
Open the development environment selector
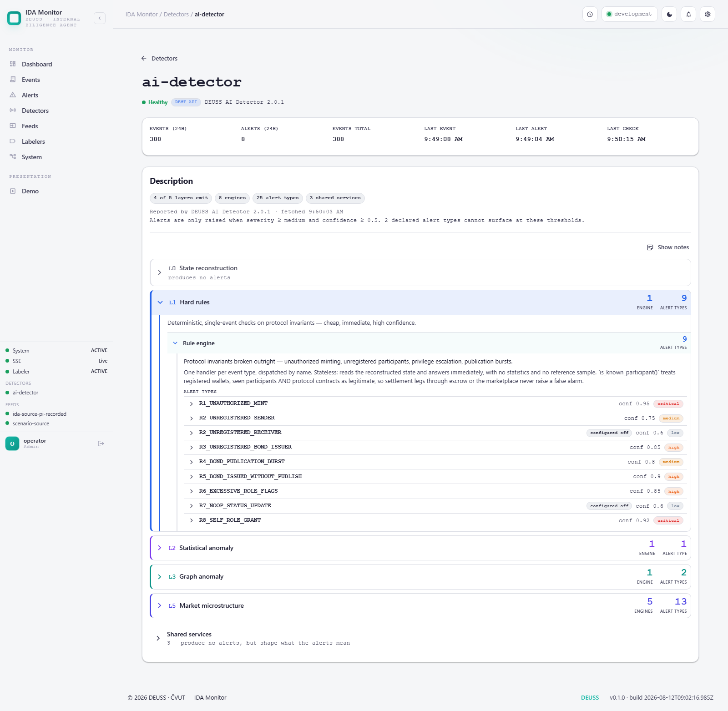pos(629,14)
